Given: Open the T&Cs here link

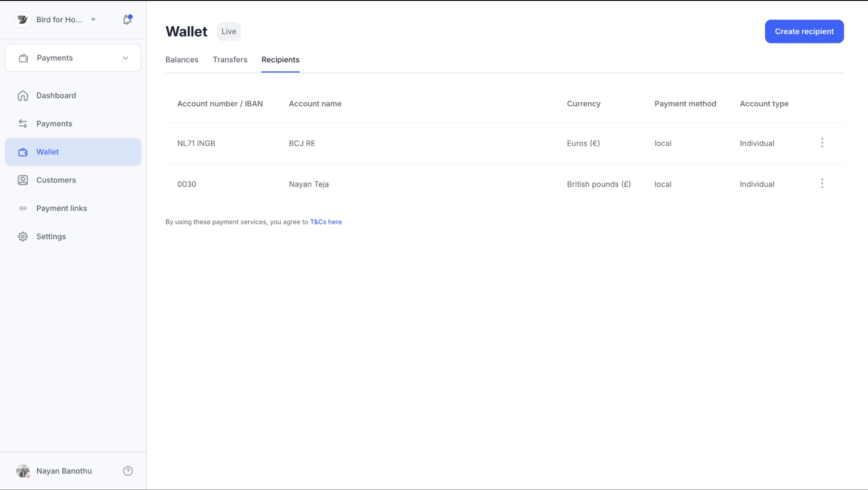Looking at the screenshot, I should 326,222.
